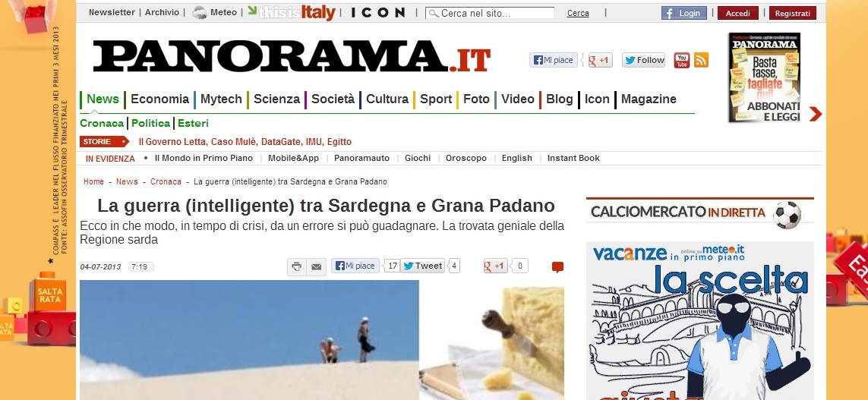This screenshot has width=868, height=400.
Task: Open the Economia section
Action: 159,99
